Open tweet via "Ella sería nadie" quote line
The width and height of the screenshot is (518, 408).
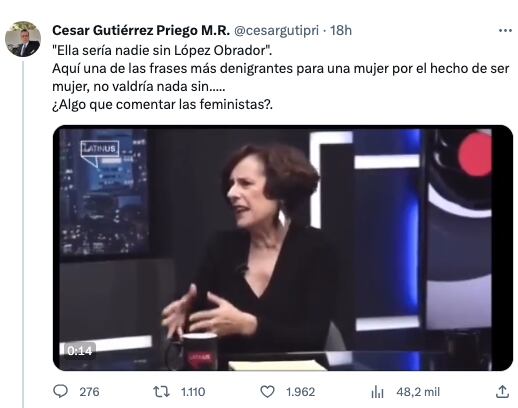point(162,51)
